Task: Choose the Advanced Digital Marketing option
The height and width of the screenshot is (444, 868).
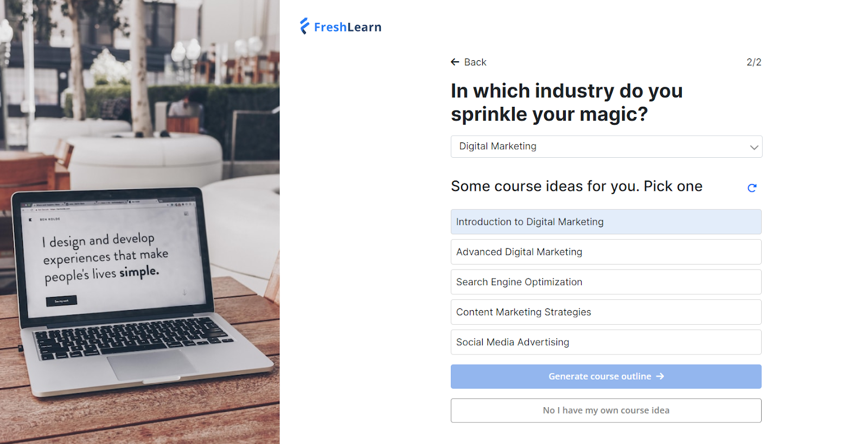Action: pos(606,252)
